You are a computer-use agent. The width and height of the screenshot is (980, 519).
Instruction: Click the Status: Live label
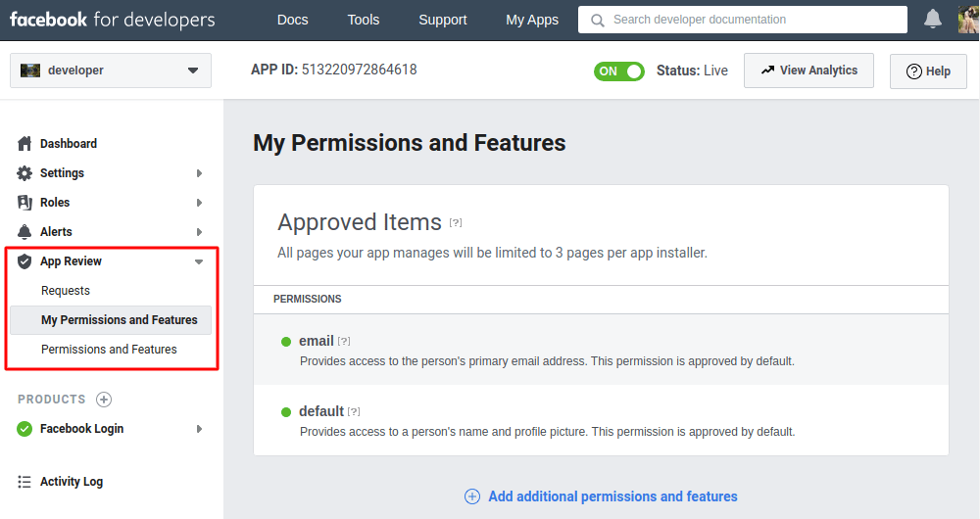(692, 71)
